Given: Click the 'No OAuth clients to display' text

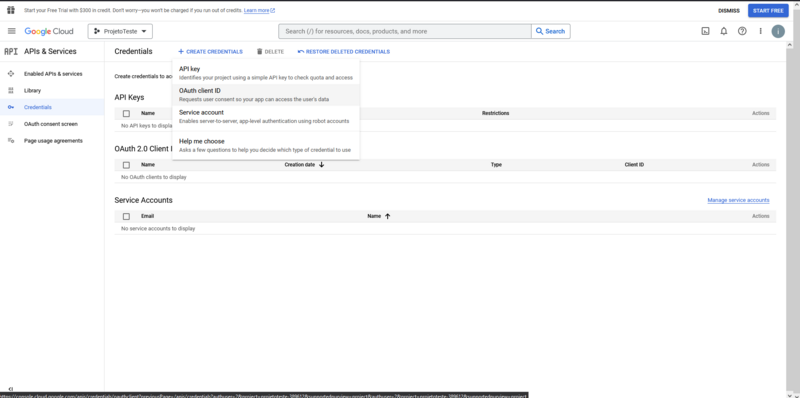Looking at the screenshot, I should coord(154,177).
